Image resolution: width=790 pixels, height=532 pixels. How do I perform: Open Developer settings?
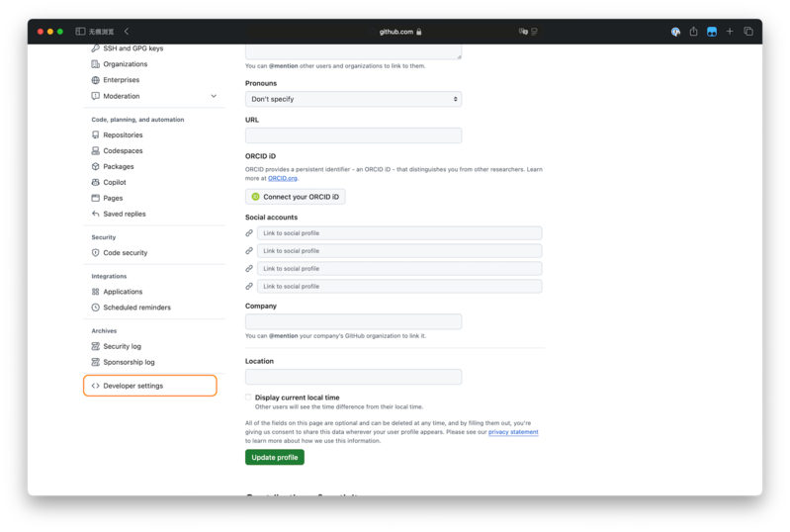(150, 386)
